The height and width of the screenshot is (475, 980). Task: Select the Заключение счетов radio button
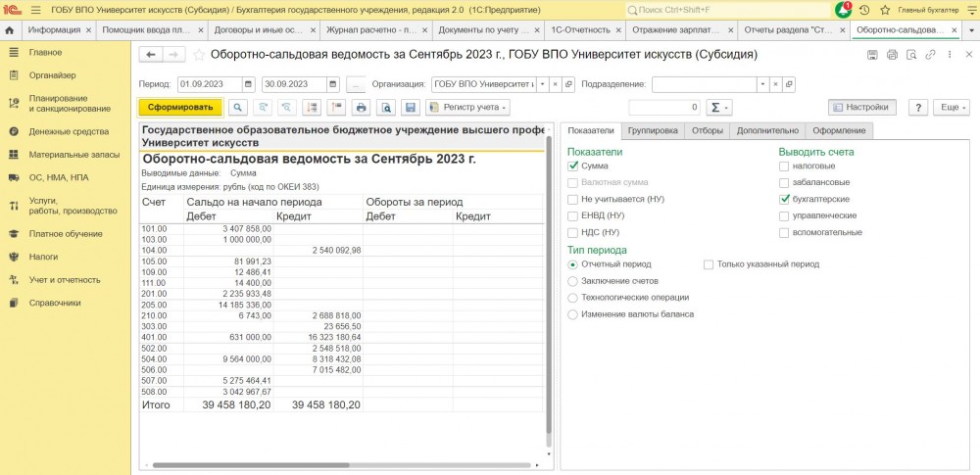point(573,281)
